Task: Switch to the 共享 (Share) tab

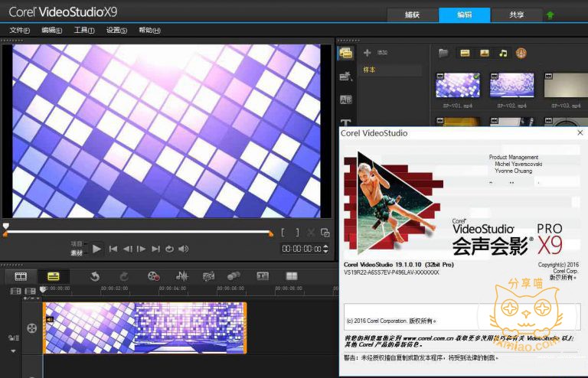Action: pyautogui.click(x=516, y=15)
